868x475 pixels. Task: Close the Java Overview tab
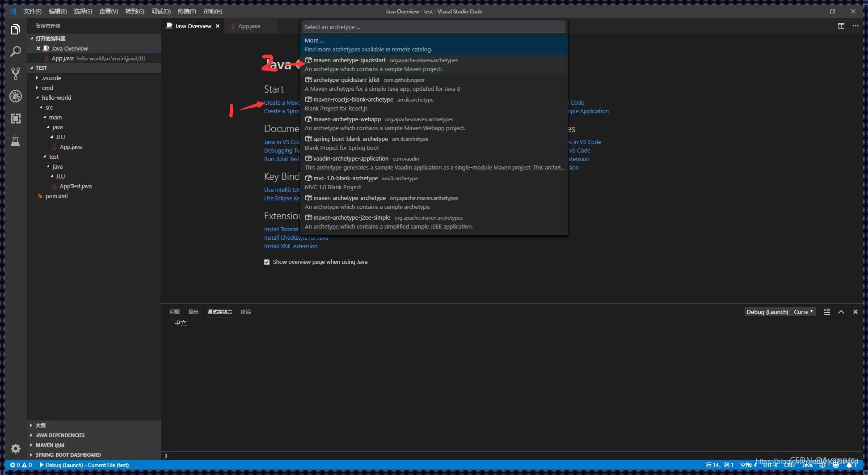pos(218,26)
